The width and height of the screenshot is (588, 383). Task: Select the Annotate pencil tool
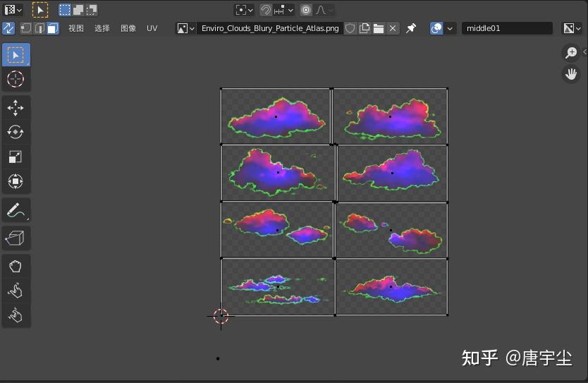click(16, 210)
